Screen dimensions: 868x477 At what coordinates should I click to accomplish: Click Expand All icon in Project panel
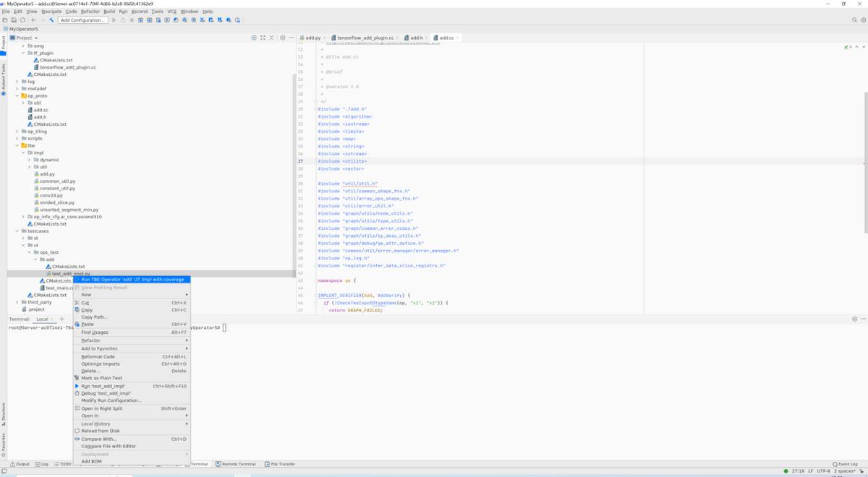coord(263,38)
